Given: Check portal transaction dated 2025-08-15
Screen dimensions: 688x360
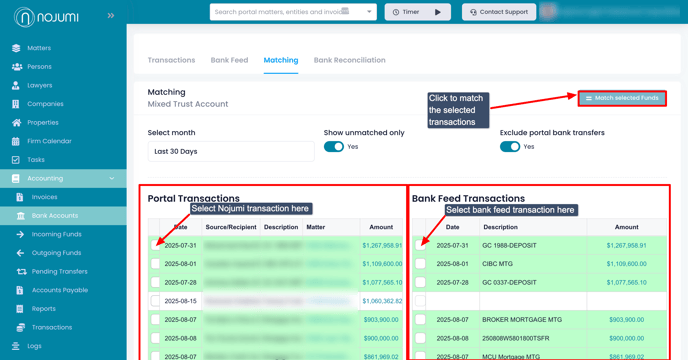Looking at the screenshot, I should click(x=155, y=301).
